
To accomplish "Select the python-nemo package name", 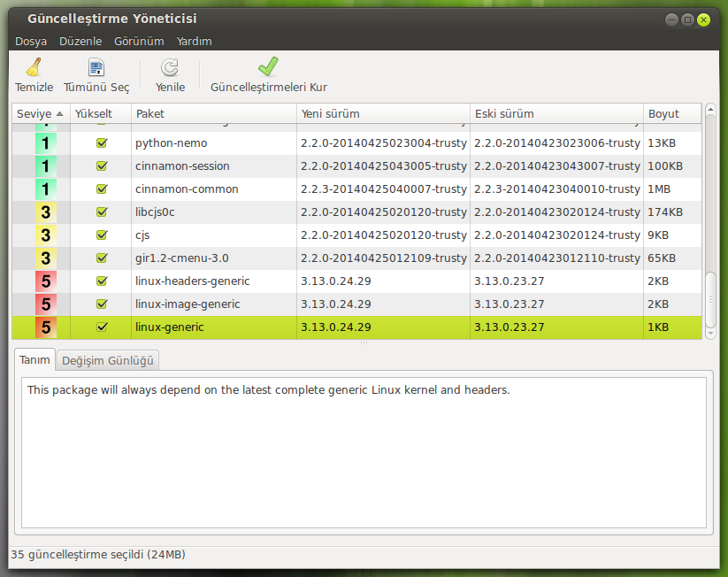I will coord(172,143).
